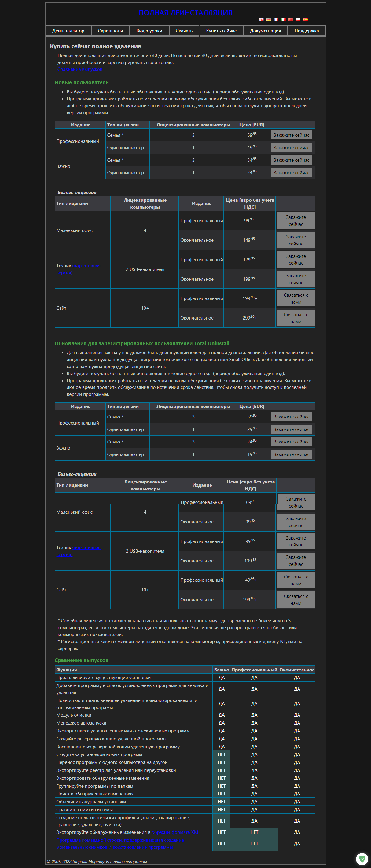Open the образцы формата XML link
This screenshot has width=371, height=868.
point(176,832)
